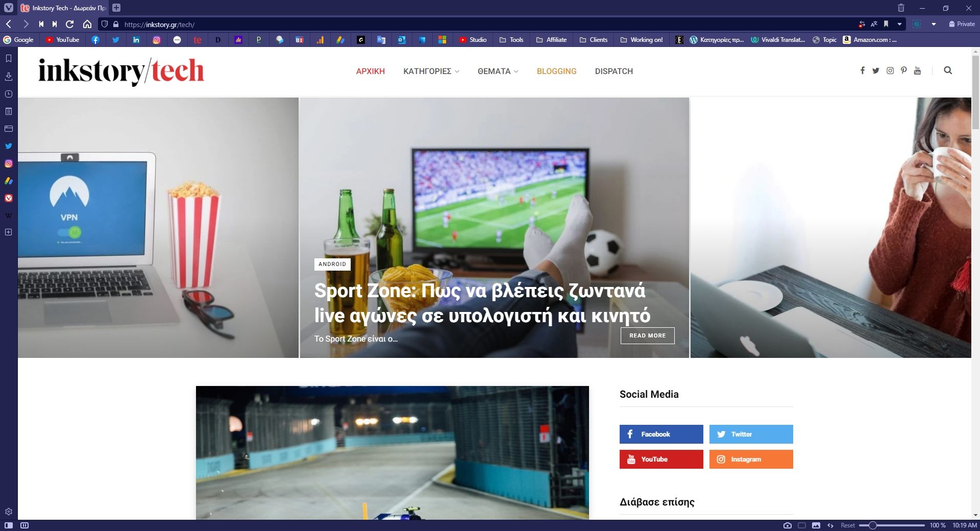Image resolution: width=980 pixels, height=531 pixels.
Task: Click the READ MORE button
Action: pos(647,335)
